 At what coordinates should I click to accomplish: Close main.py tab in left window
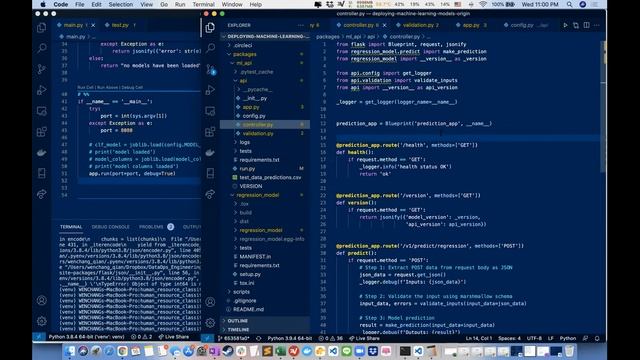coord(93,25)
